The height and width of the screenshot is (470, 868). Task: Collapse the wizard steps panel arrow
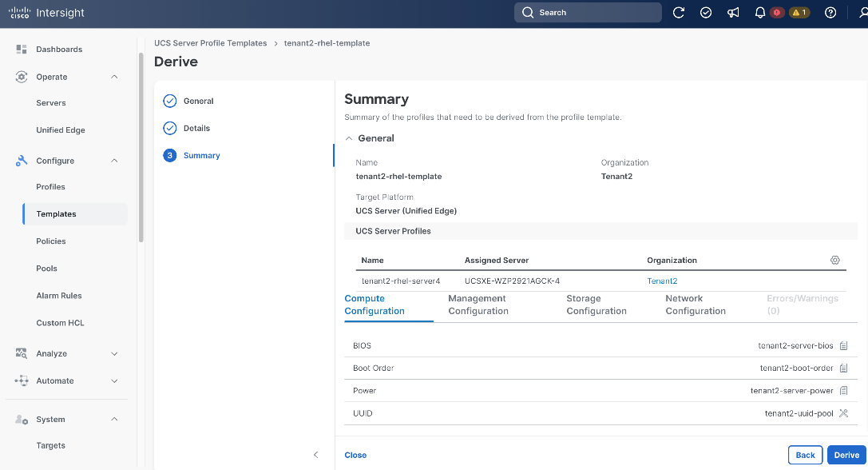coord(316,455)
